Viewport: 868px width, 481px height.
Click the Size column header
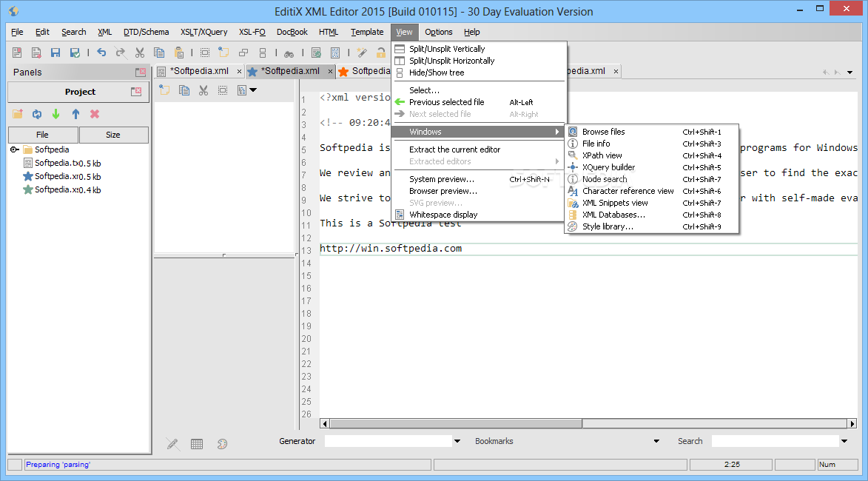tap(113, 135)
